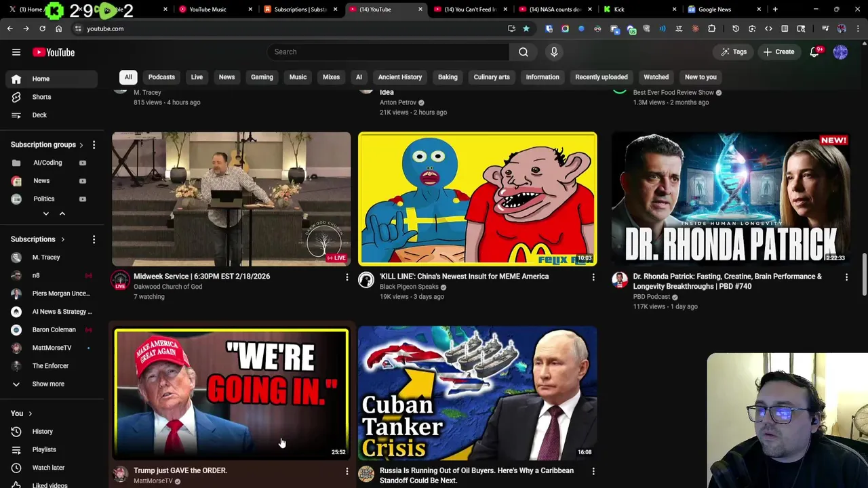The width and height of the screenshot is (868, 488).
Task: Select the Ancient History filter chip
Action: (x=400, y=77)
